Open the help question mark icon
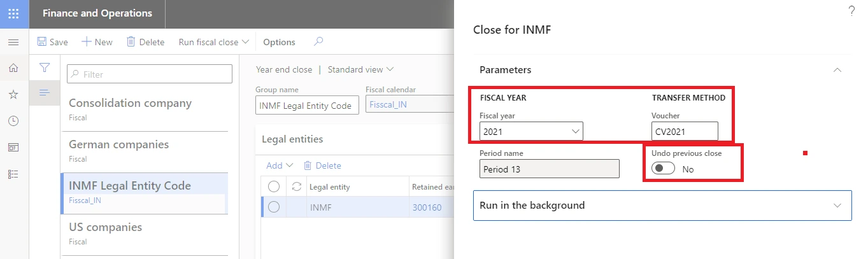Image resolution: width=868 pixels, height=259 pixels. [851, 11]
